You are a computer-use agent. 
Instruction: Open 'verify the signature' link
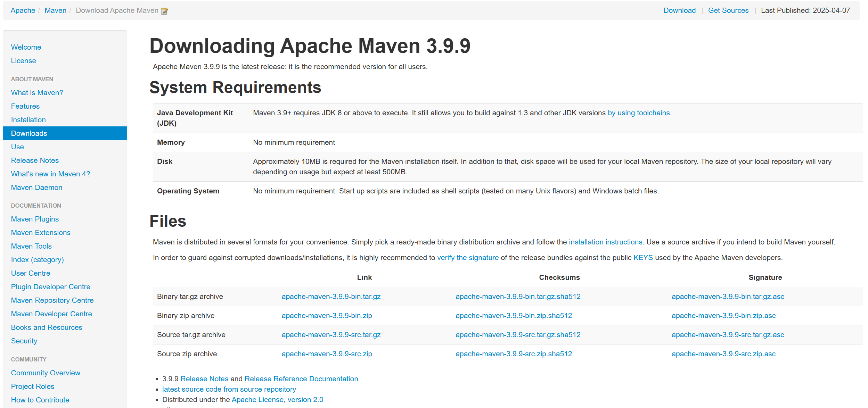(468, 258)
